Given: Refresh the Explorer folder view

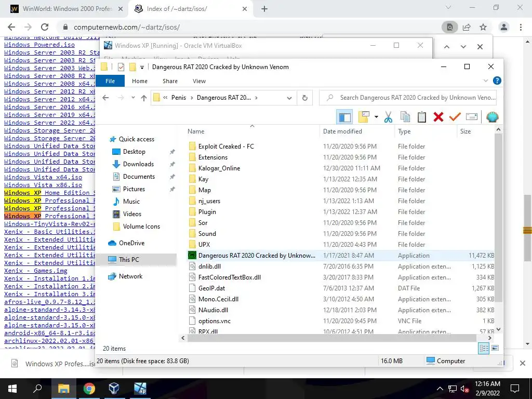Looking at the screenshot, I should pos(304,98).
